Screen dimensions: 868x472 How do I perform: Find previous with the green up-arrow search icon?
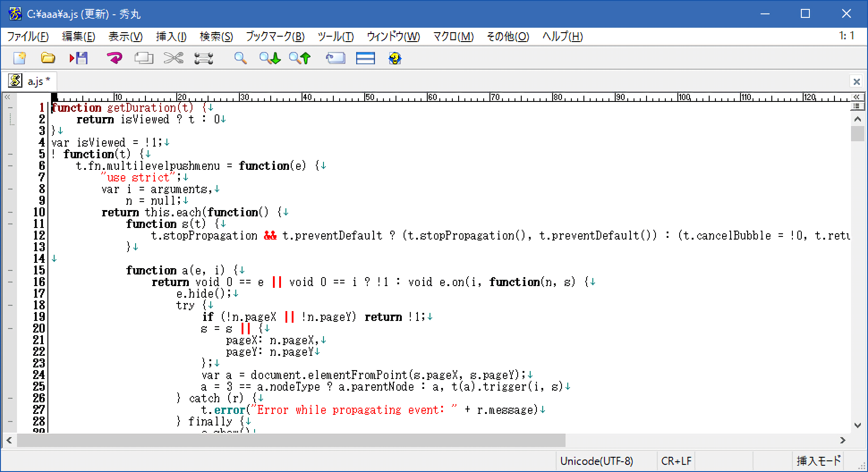click(300, 58)
